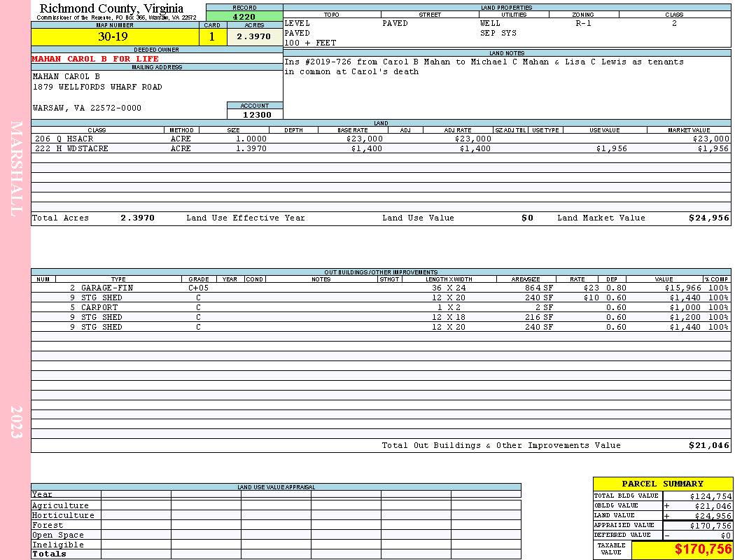Click card number 1 field
This screenshot has height=560, width=735.
click(x=213, y=37)
